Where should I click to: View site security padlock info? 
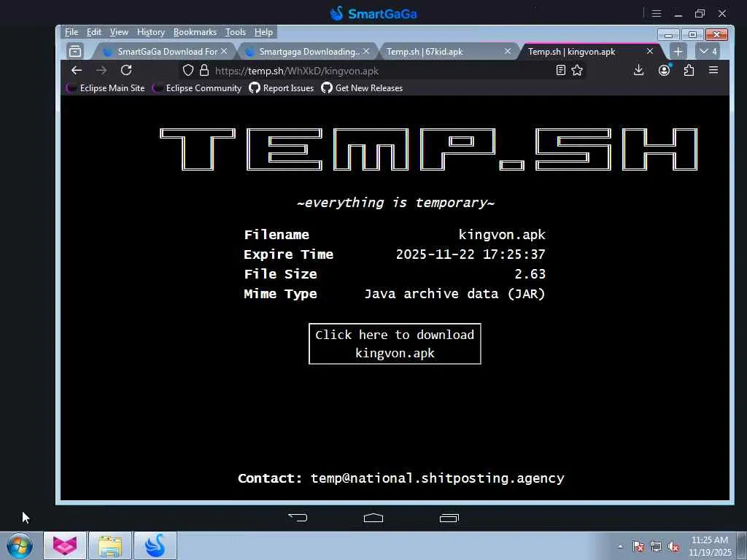[204, 71]
